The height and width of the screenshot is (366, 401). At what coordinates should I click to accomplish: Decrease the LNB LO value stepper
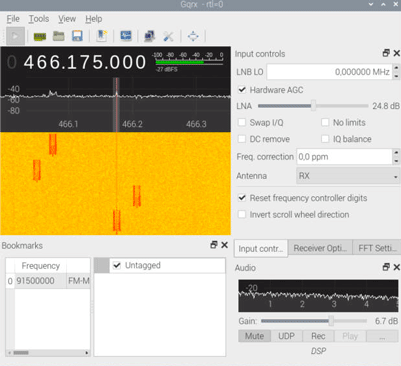(396, 76)
